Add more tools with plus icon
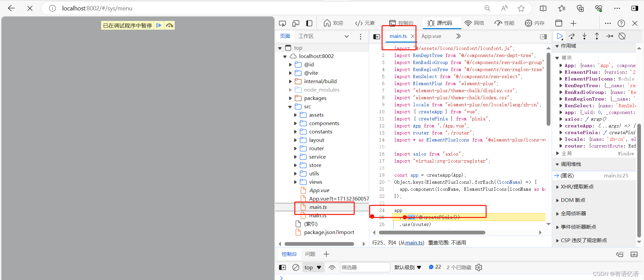The height and width of the screenshot is (280, 644). pyautogui.click(x=573, y=23)
